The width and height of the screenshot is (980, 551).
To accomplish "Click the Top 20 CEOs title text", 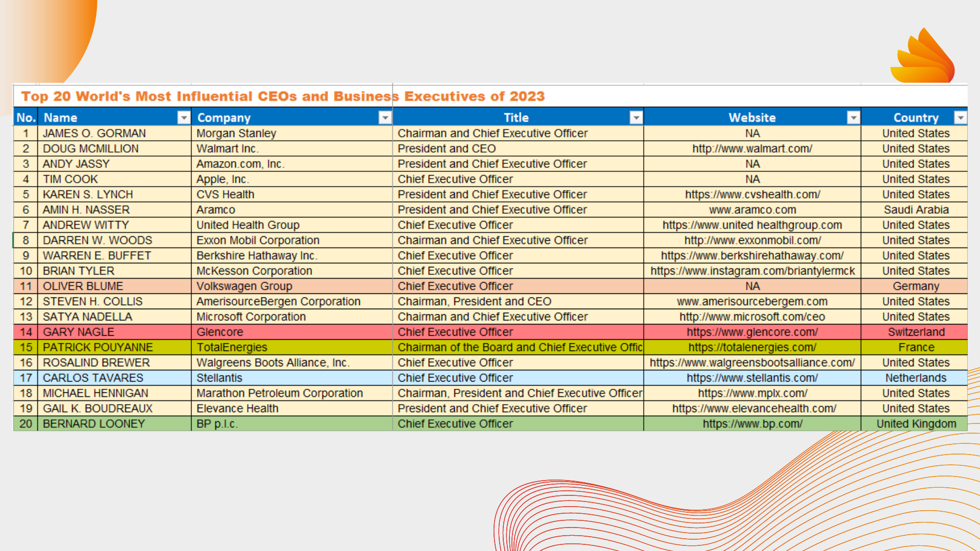I will click(283, 96).
